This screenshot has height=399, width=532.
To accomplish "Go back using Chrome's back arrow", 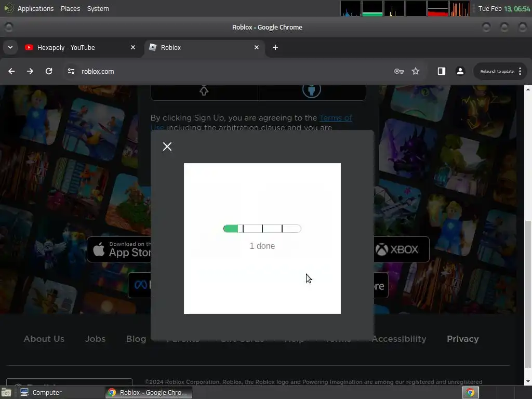I will [11, 71].
